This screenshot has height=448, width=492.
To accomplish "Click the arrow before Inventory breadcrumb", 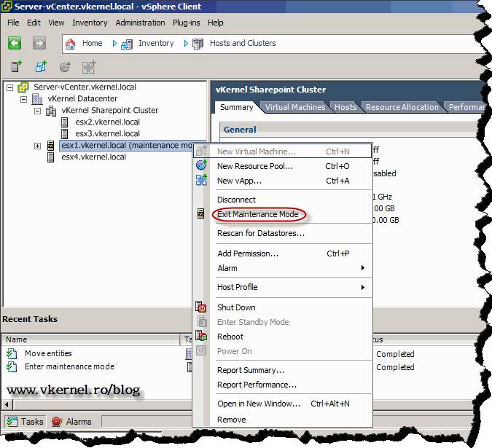I will click(x=114, y=43).
